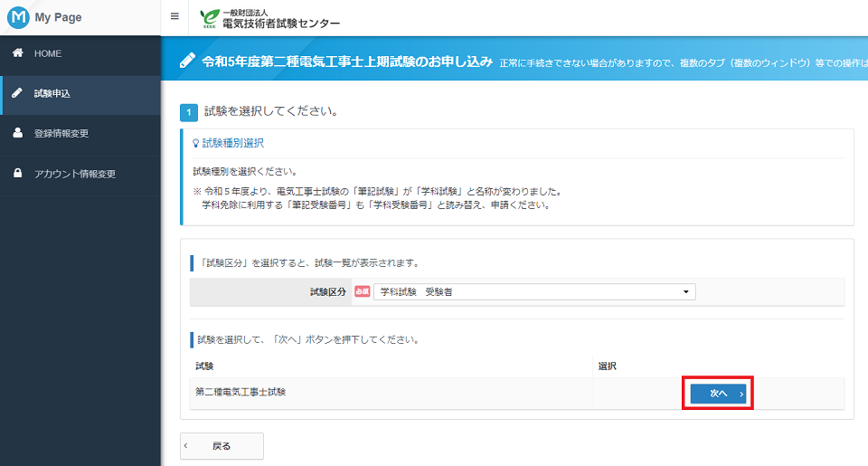Go to the HOME sidebar menu item

coord(48,54)
